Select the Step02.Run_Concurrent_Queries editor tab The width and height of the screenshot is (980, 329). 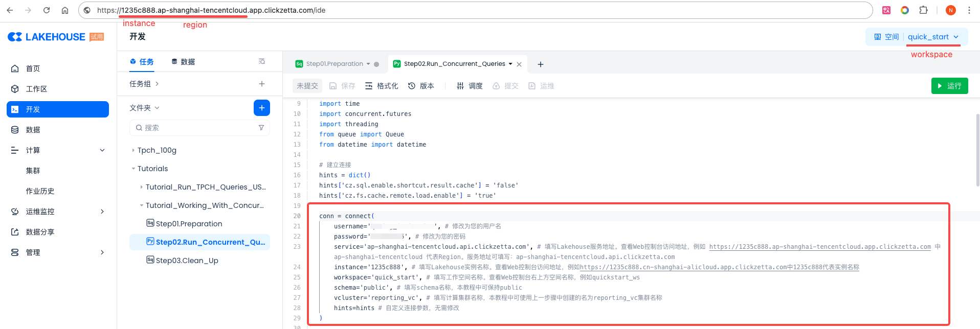[454, 64]
